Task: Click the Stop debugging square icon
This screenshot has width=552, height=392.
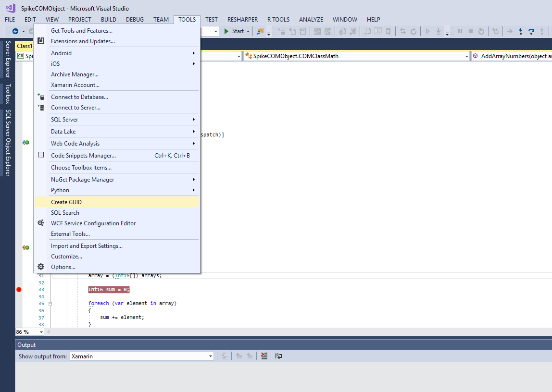Action: click(x=470, y=31)
